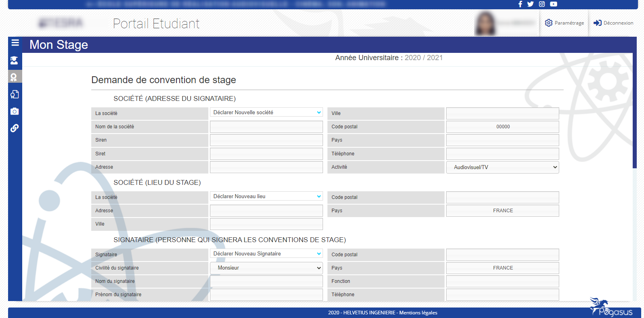644x318 pixels.
Task: Focus the Siren input field
Action: pyautogui.click(x=266, y=140)
